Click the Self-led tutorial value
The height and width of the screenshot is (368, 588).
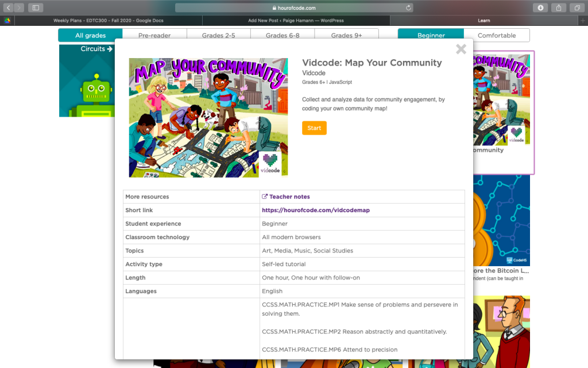[284, 264]
